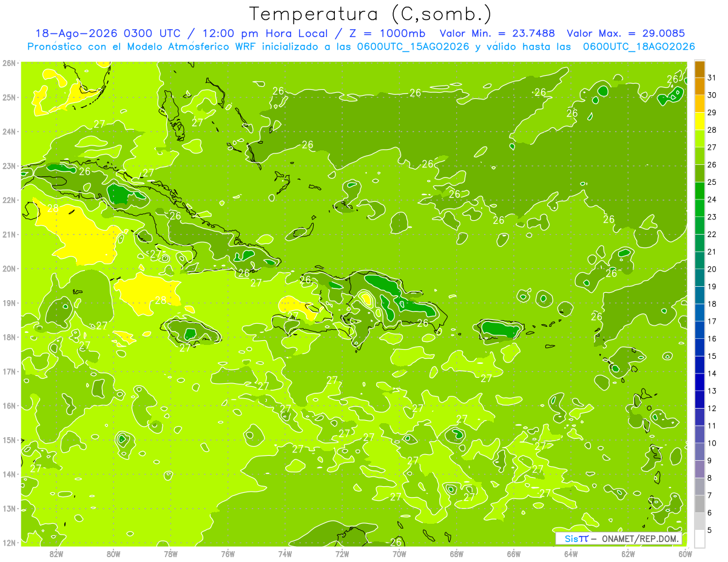The height and width of the screenshot is (562, 728).
Task: Click the '26N' latitude axis label
Action: tap(9, 63)
